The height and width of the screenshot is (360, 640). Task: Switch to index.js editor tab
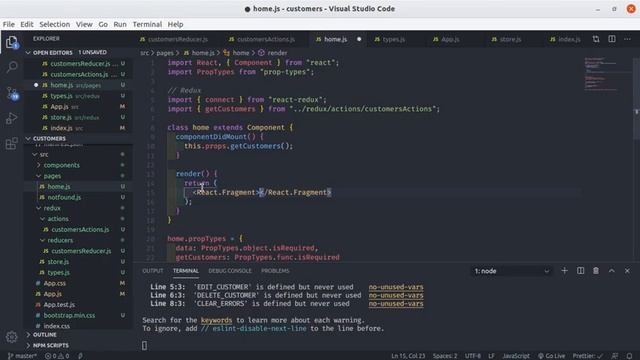pyautogui.click(x=569, y=39)
